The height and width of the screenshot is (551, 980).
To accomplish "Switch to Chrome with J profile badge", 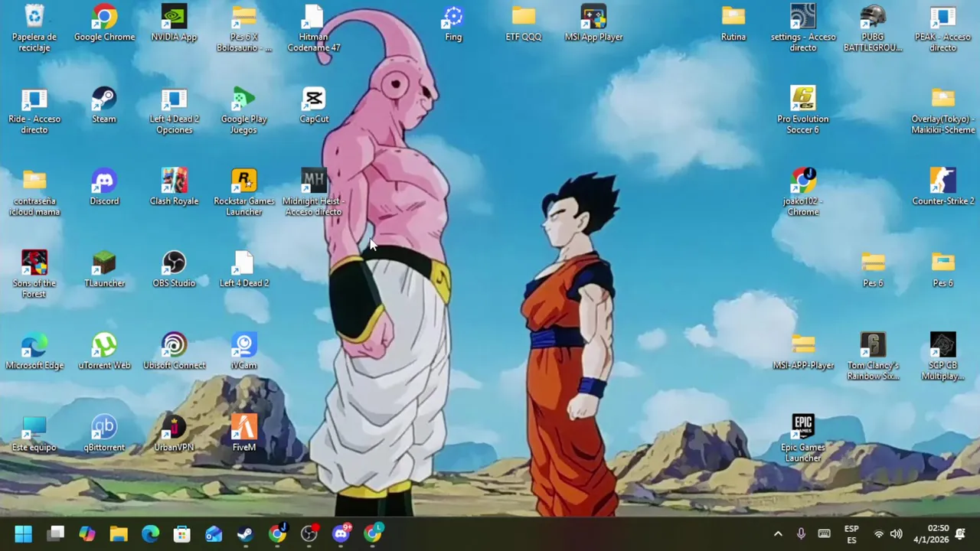I will [x=277, y=533].
